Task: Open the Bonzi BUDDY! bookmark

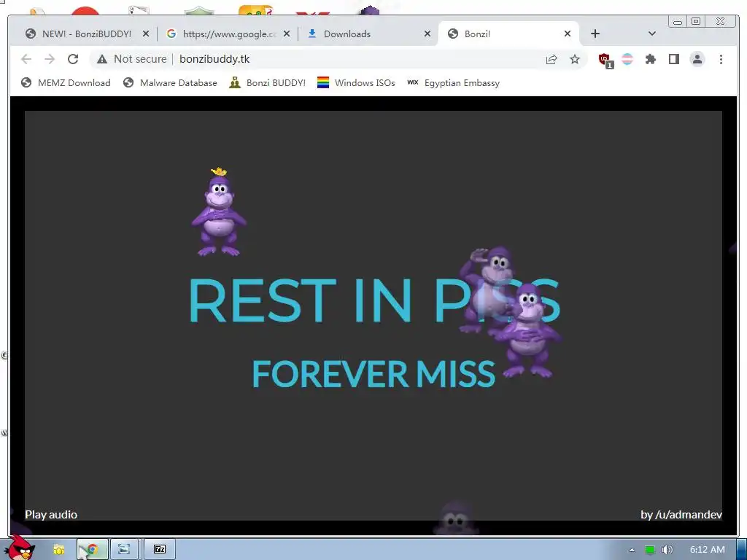Action: (x=267, y=83)
